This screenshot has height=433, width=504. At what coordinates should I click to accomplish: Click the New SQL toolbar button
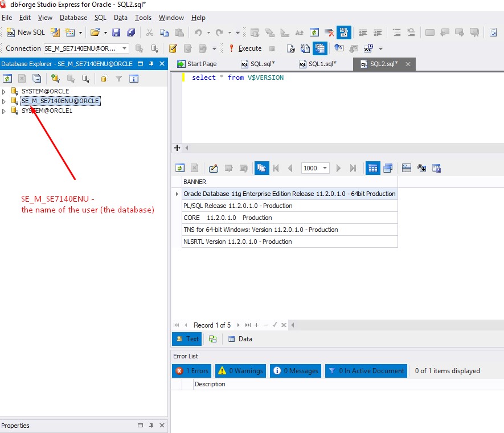click(26, 32)
